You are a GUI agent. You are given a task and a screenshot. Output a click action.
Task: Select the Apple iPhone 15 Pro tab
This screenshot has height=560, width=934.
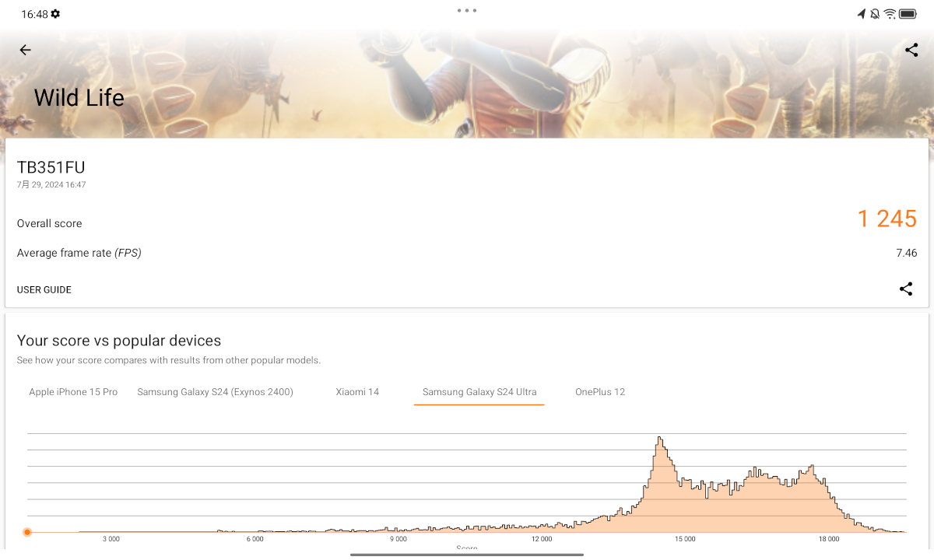(73, 392)
